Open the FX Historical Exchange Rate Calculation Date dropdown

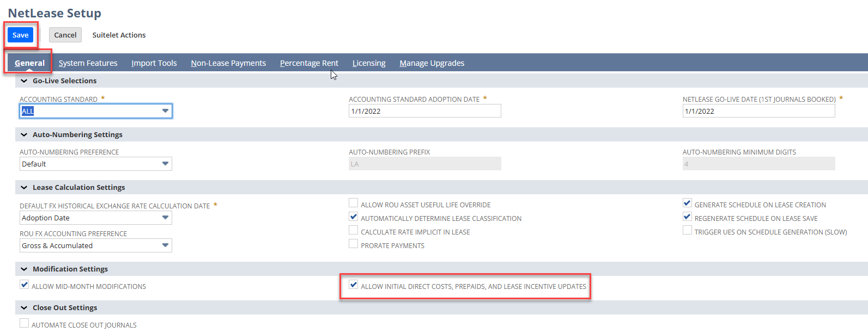point(96,218)
